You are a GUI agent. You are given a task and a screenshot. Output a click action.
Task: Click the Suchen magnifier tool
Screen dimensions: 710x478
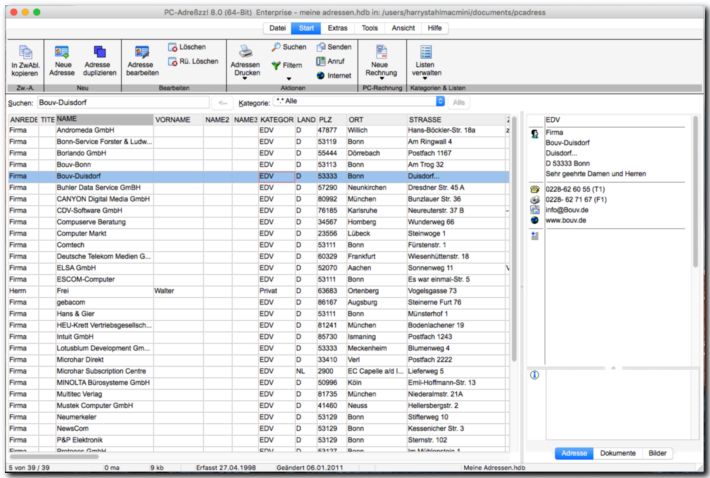[289, 47]
